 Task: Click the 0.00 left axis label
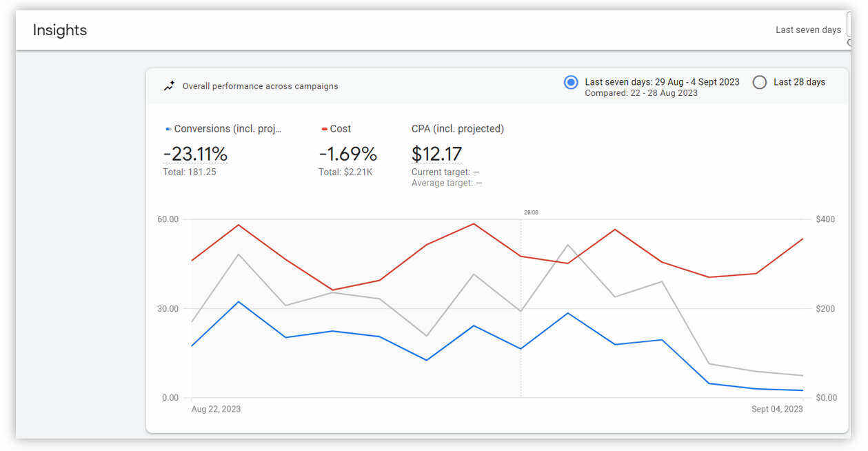[170, 398]
